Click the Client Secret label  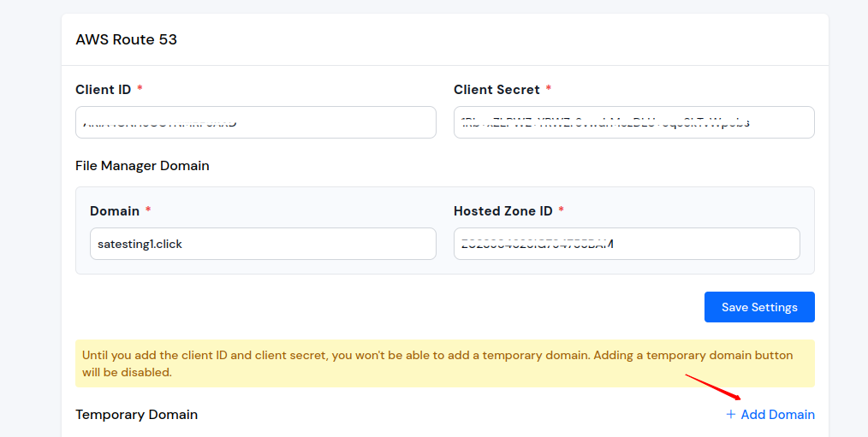click(496, 90)
